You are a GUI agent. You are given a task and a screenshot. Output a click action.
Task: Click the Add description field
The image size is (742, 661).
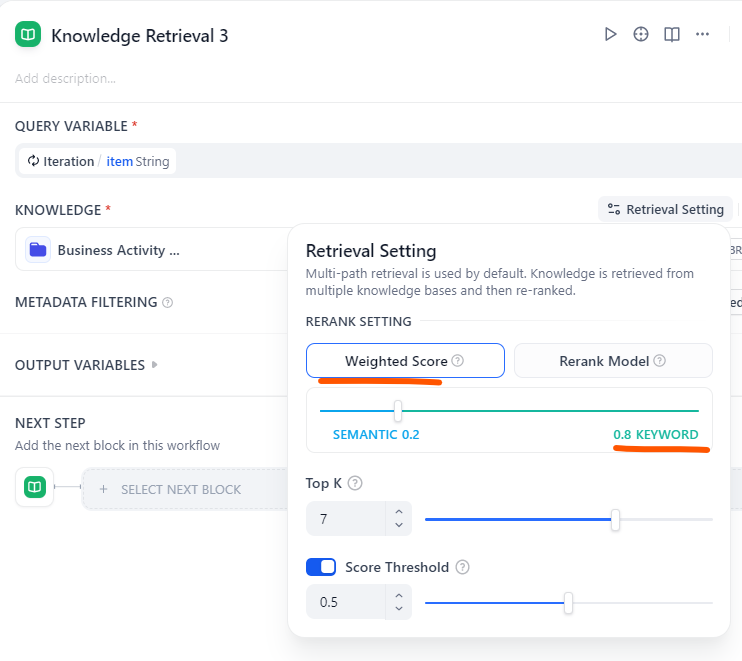(66, 78)
